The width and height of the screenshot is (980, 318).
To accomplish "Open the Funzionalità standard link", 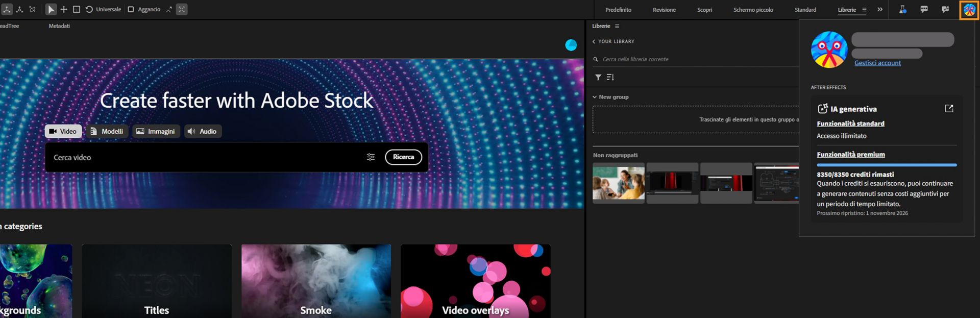I will pyautogui.click(x=850, y=124).
